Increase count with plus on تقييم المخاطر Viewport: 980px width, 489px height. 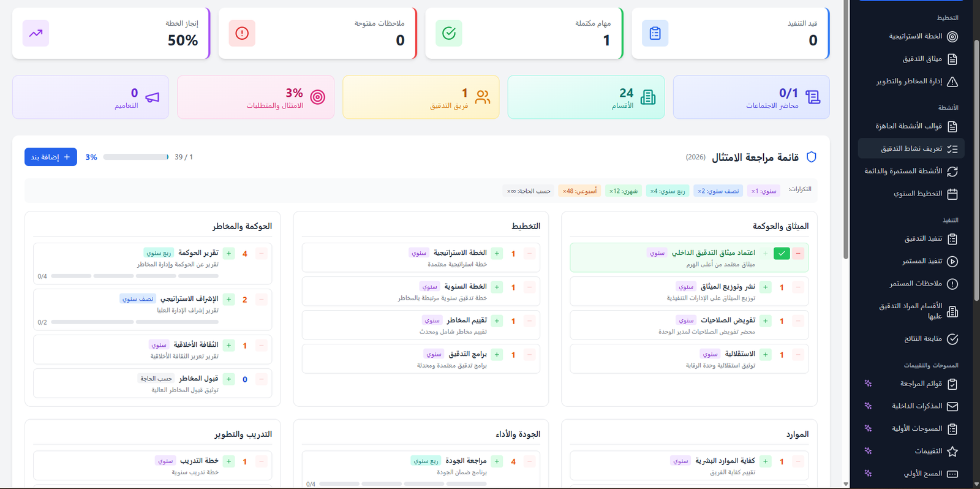pyautogui.click(x=497, y=321)
